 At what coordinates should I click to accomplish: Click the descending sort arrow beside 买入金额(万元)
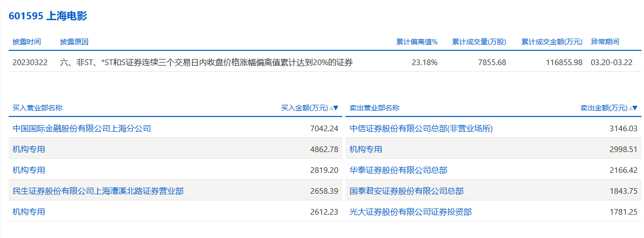[336, 108]
